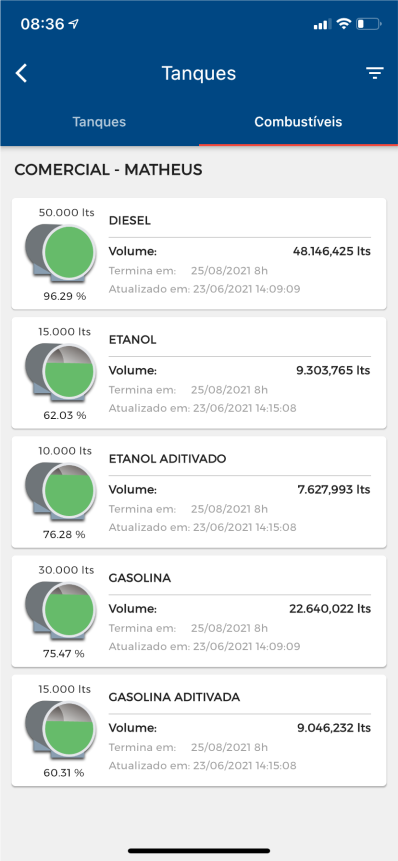Open the ETANOL ADITIVADO card title

pyautogui.click(x=167, y=459)
